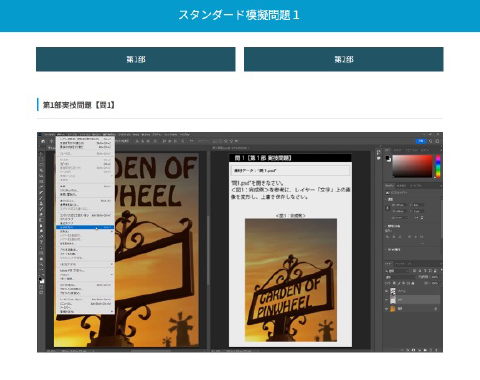Pick a color in the red Photoshop color field
Image resolution: width=480 pixels, height=380 pixels.
click(412, 166)
